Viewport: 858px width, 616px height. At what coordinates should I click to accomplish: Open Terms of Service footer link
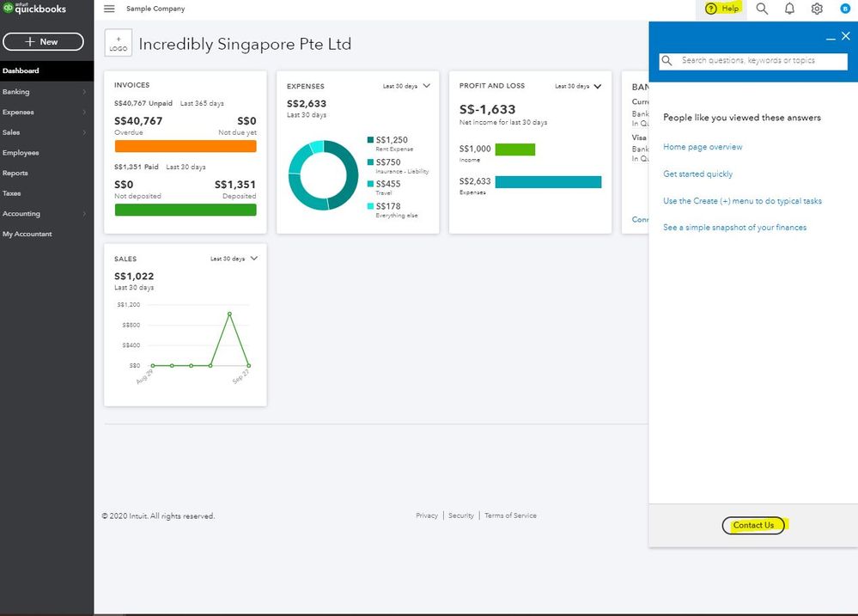pos(510,515)
